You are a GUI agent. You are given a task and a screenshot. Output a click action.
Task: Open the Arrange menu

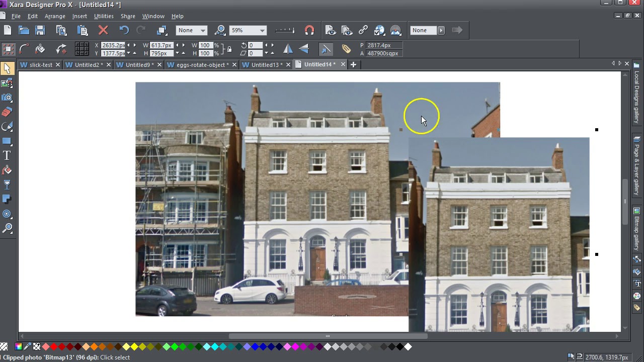55,16
